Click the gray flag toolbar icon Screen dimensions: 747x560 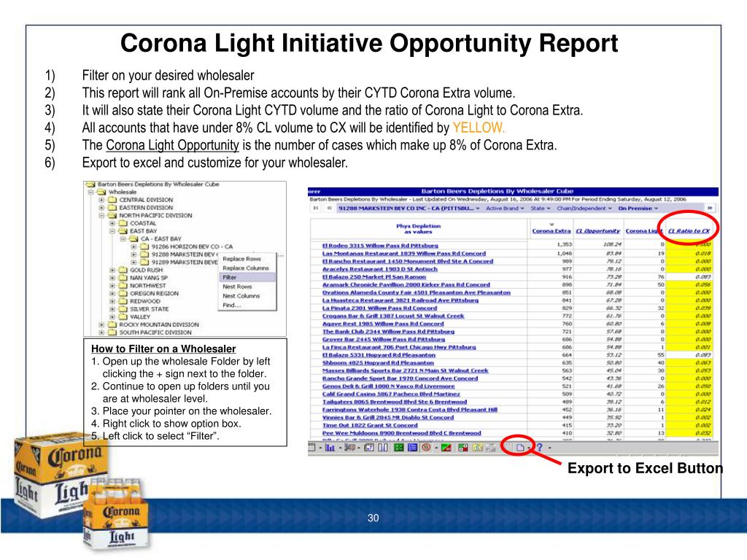(x=349, y=447)
